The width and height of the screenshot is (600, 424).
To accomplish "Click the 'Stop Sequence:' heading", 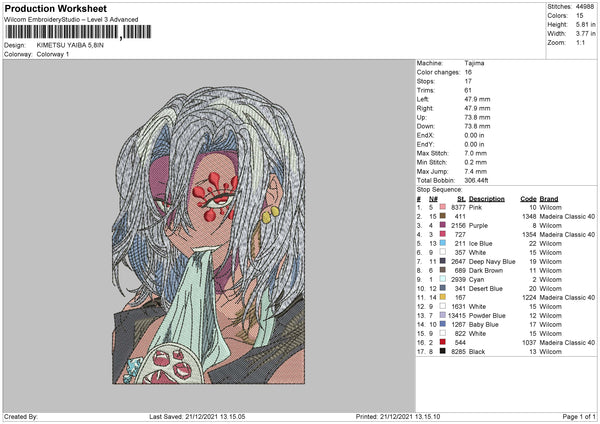I will (x=439, y=190).
